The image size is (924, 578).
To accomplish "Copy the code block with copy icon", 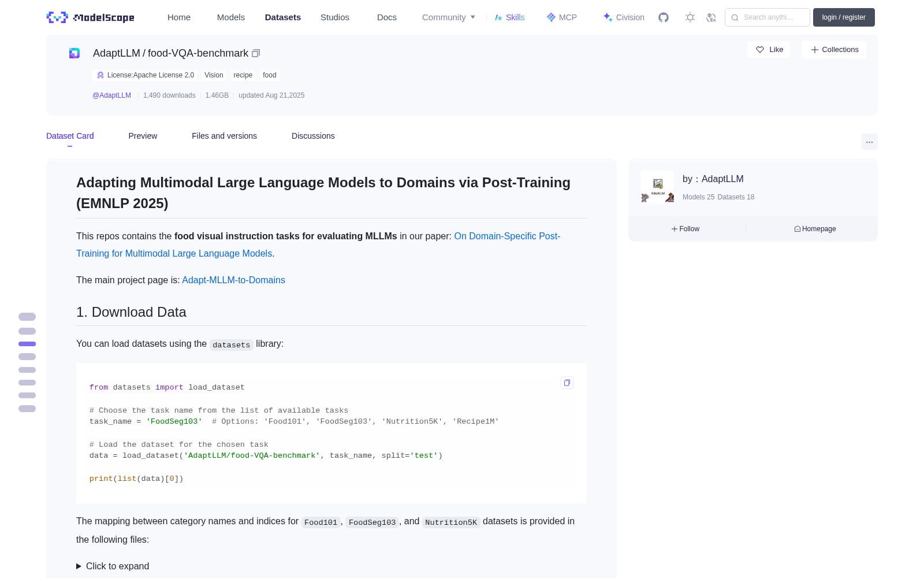I will (x=567, y=383).
